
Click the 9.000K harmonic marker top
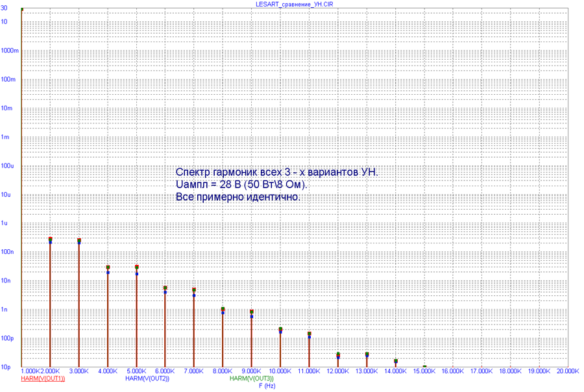coord(252,312)
